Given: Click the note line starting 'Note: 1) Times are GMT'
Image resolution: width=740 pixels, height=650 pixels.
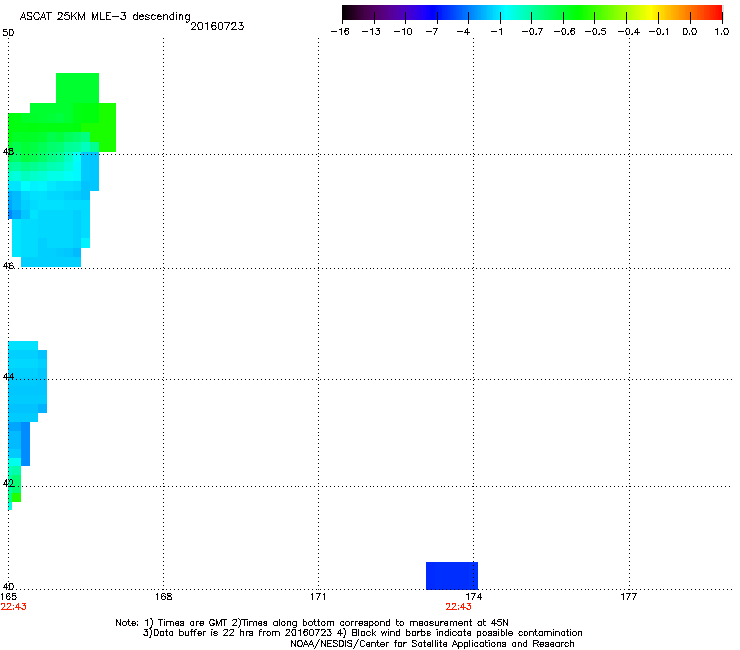Looking at the screenshot, I should coord(312,623).
